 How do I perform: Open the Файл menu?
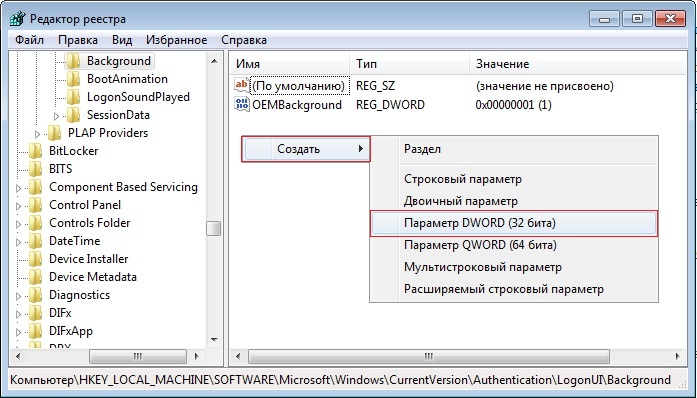click(x=29, y=40)
